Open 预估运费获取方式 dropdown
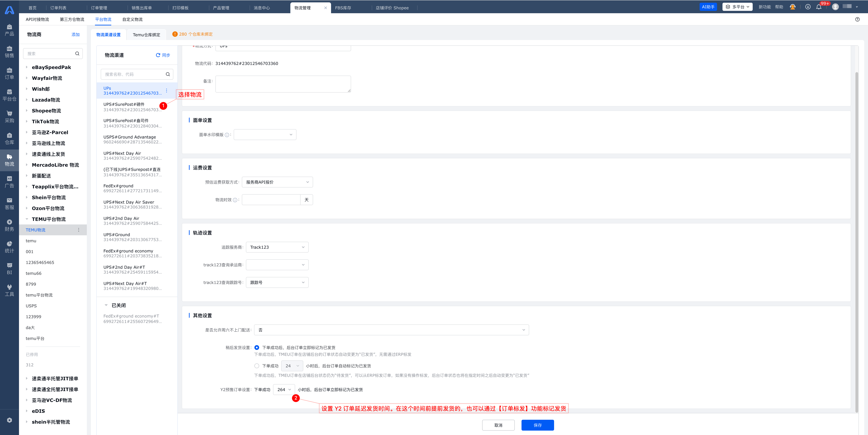Screen dimensions: 868x435 pos(277,182)
